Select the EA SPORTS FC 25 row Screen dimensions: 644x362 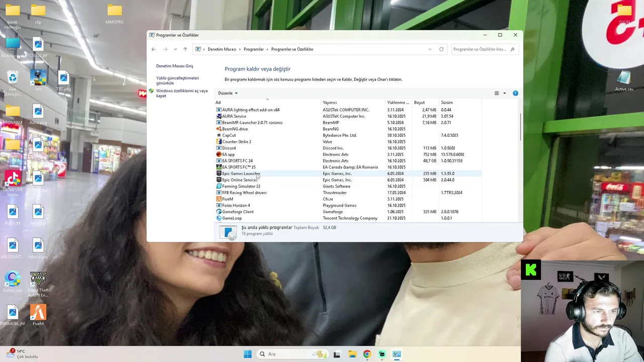(x=348, y=167)
